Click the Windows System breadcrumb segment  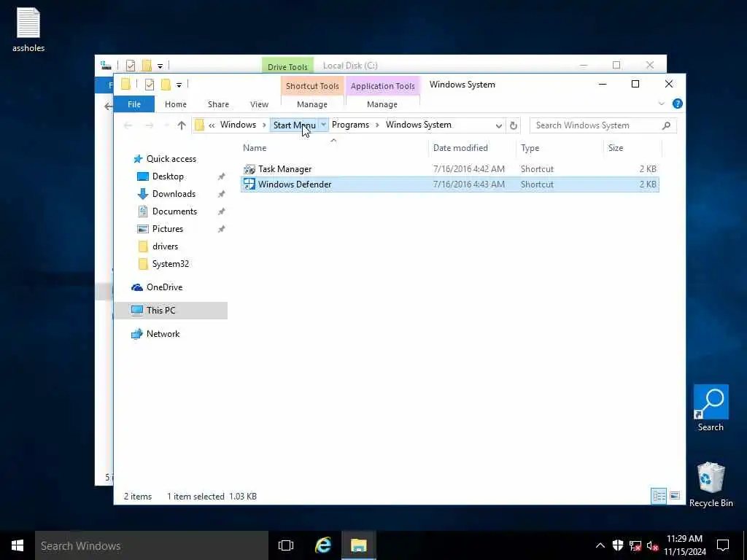pos(418,125)
